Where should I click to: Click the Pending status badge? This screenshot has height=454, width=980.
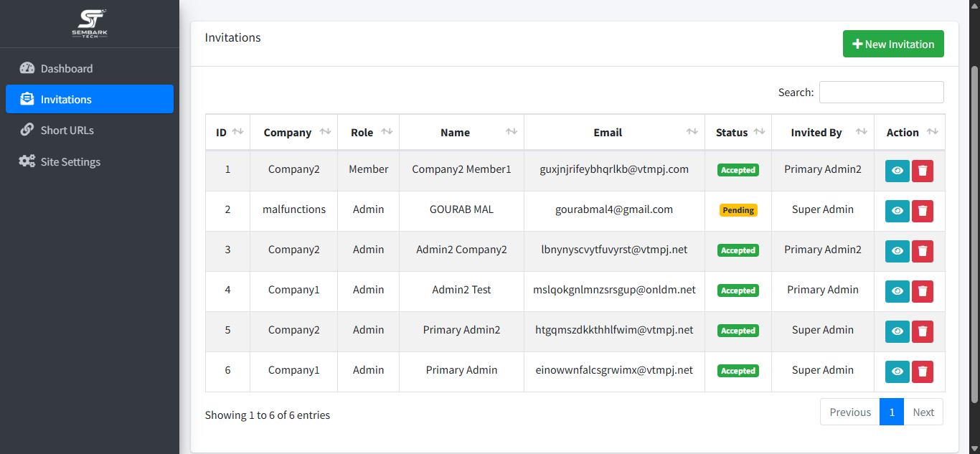(x=738, y=210)
